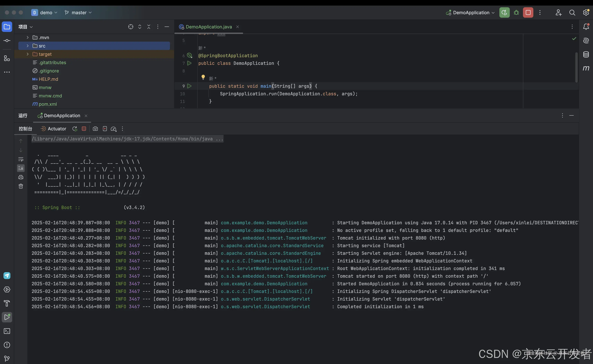Open the project view mode dropdown
The height and width of the screenshot is (364, 593).
[25, 27]
